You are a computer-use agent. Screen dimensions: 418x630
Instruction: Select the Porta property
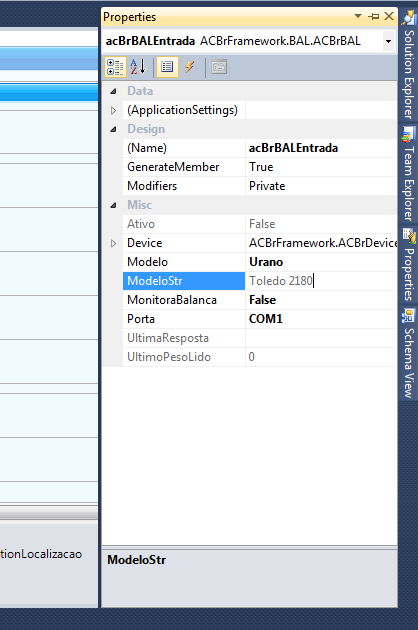(x=184, y=319)
